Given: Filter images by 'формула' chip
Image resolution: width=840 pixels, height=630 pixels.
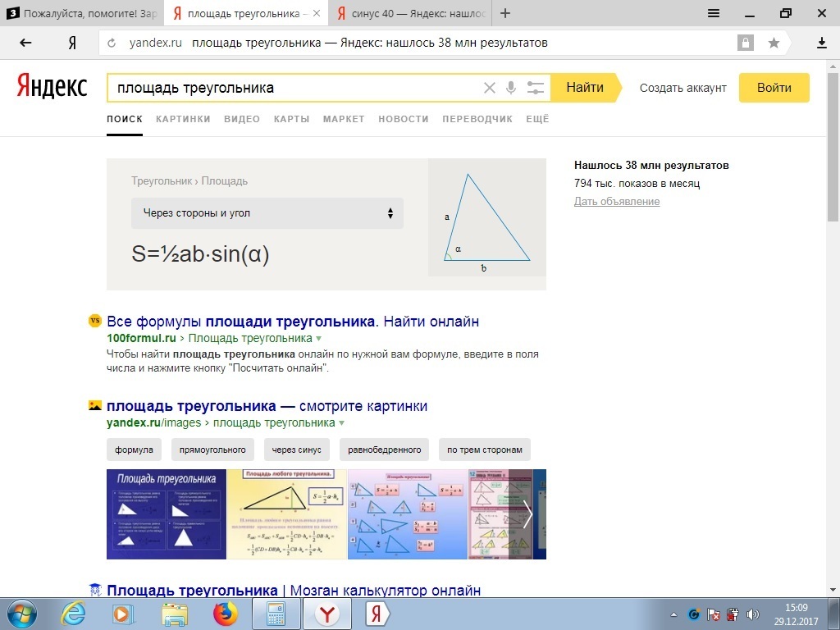Looking at the screenshot, I should point(134,450).
